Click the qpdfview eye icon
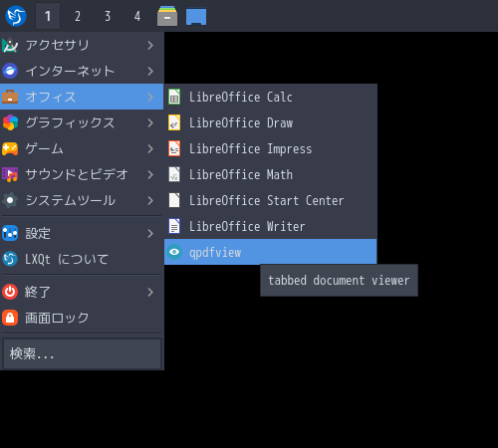 [x=174, y=252]
